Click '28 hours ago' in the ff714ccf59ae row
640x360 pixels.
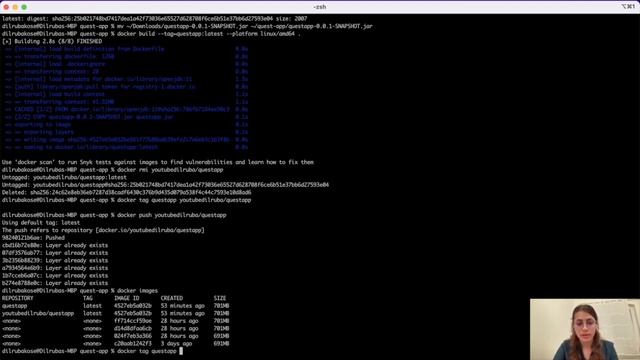point(180,321)
